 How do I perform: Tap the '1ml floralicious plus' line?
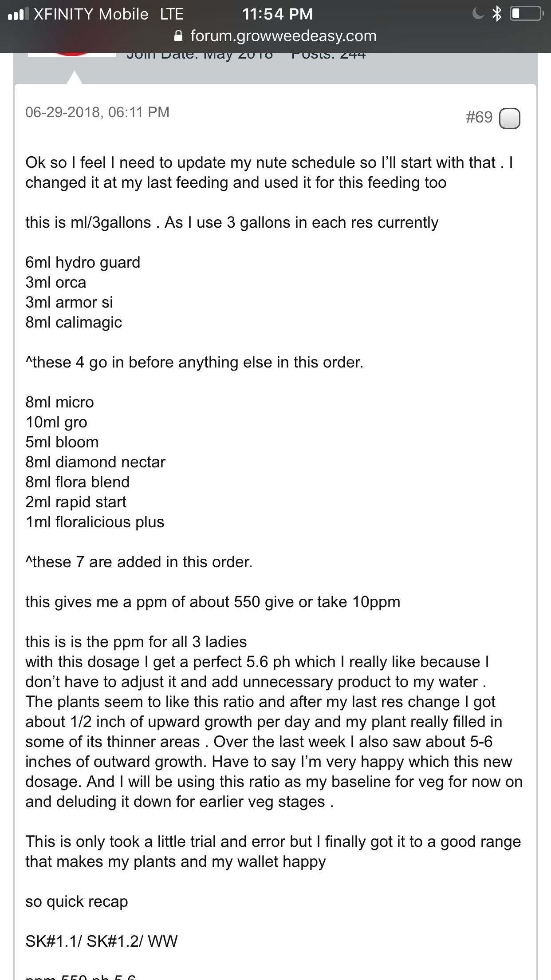tap(94, 522)
